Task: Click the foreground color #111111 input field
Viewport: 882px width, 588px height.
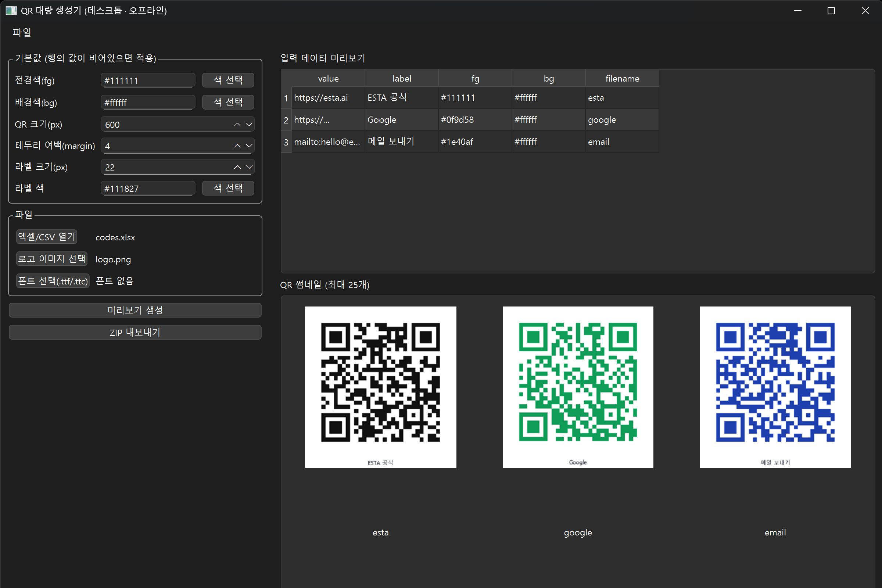Action: [148, 80]
